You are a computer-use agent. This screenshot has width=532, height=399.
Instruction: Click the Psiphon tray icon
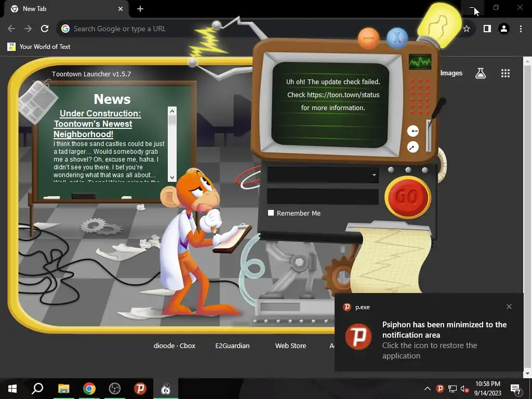[x=440, y=389]
